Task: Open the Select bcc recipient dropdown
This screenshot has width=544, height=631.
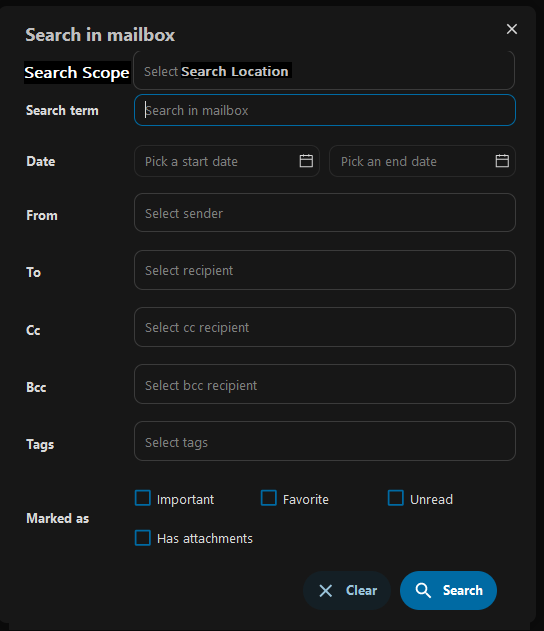Action: [325, 384]
